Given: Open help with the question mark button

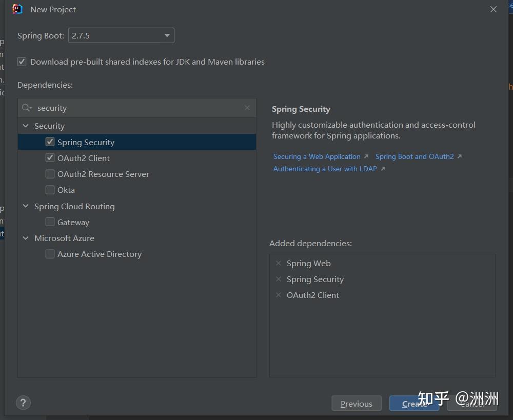Looking at the screenshot, I should point(23,403).
